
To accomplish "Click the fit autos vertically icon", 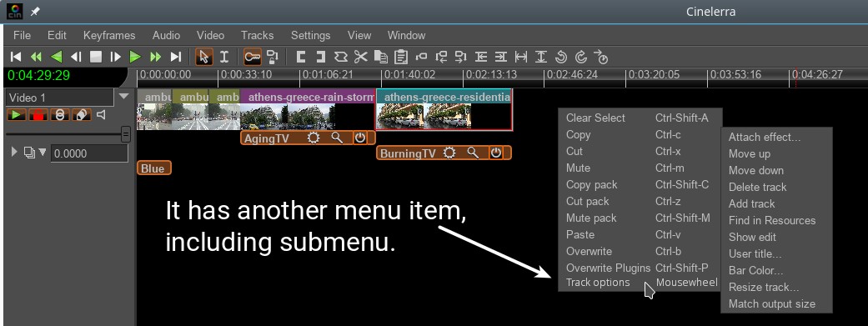I will (x=541, y=57).
